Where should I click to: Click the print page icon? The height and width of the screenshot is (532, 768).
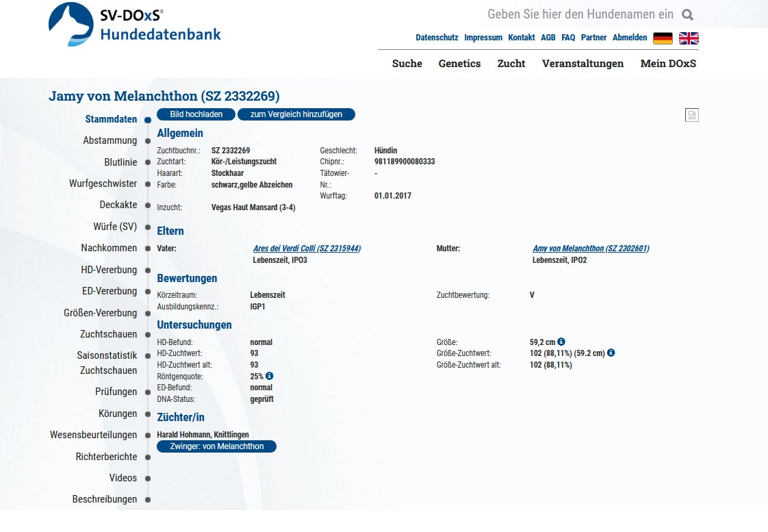691,115
